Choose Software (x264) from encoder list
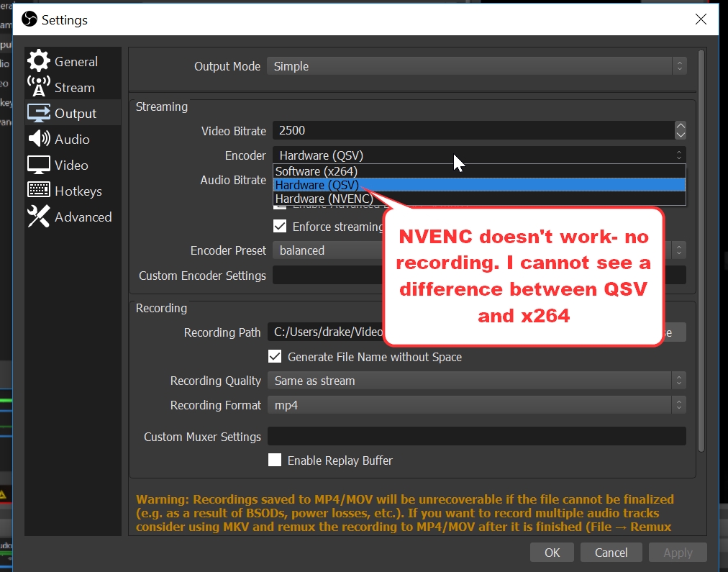Screen dimensions: 728x572 (317, 171)
